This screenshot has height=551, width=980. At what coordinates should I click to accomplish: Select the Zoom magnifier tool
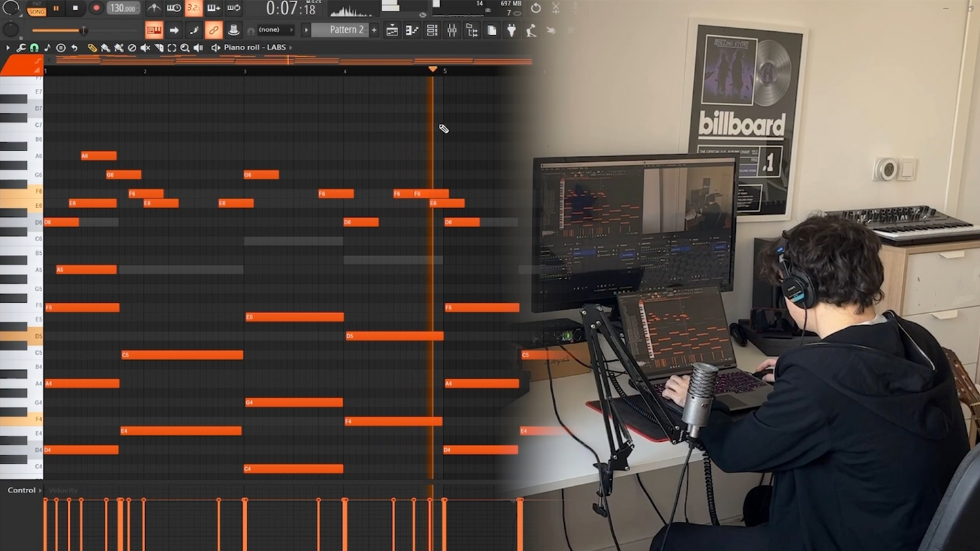click(x=185, y=48)
